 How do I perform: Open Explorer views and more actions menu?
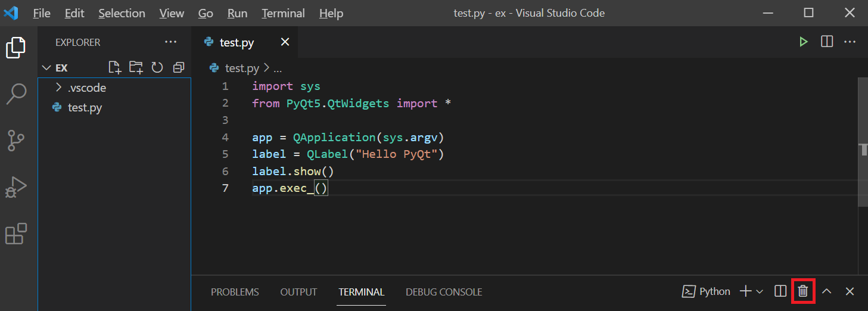point(171,42)
